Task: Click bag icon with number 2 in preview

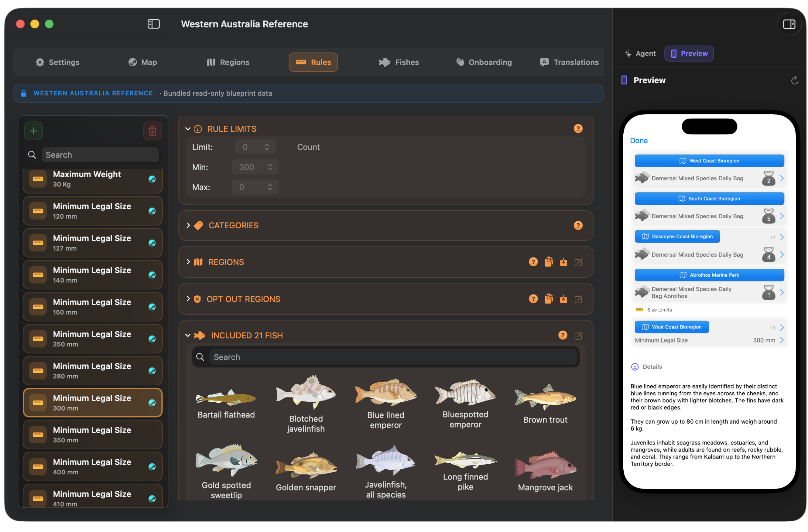Action: click(x=768, y=178)
